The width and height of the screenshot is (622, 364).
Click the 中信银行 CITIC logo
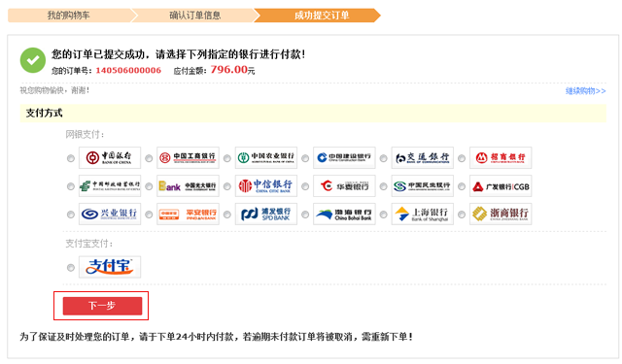pyautogui.click(x=266, y=185)
